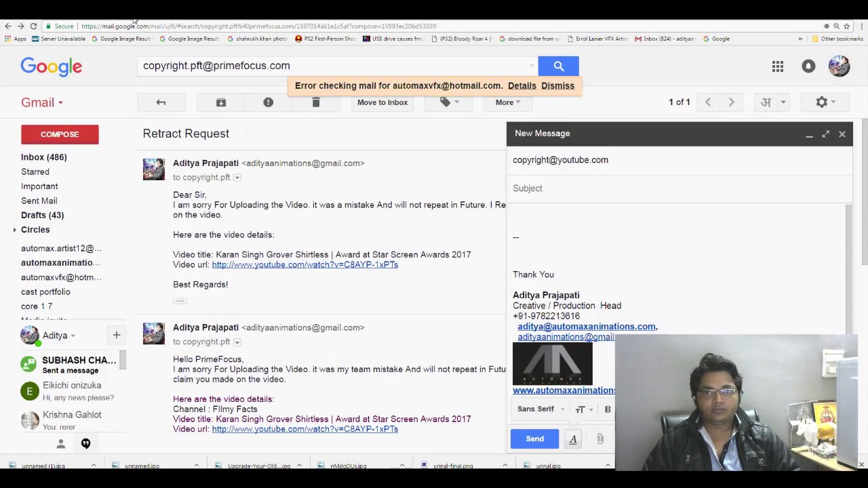Click the Subject field in New Message
The width and height of the screenshot is (868, 488).
click(678, 188)
